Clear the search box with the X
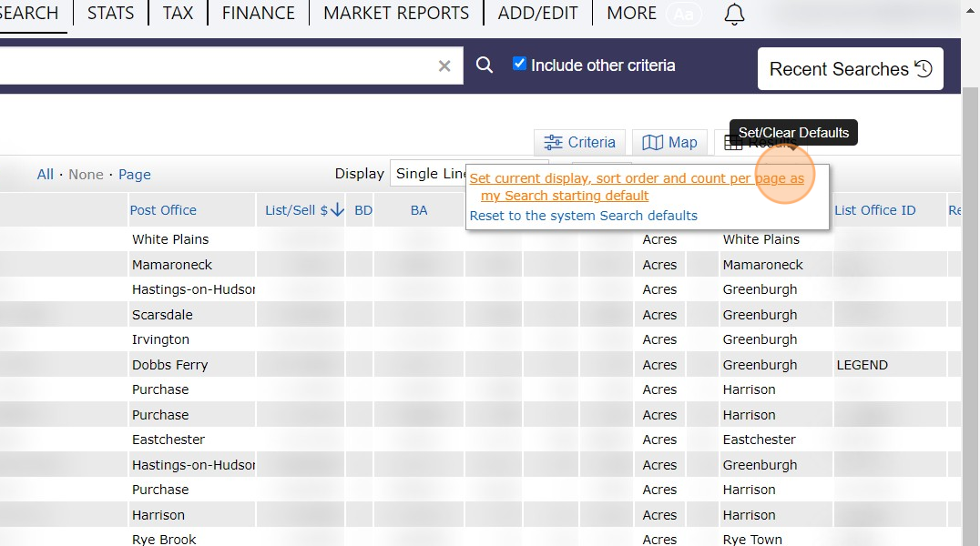Viewport: 980px width, 546px height. pos(444,66)
